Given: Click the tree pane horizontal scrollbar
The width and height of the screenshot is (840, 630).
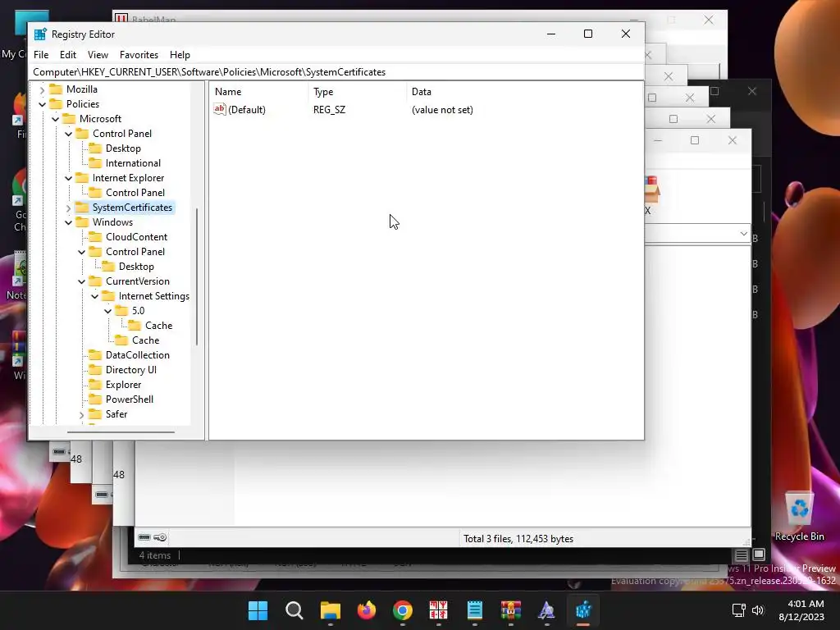Looking at the screenshot, I should (121, 431).
